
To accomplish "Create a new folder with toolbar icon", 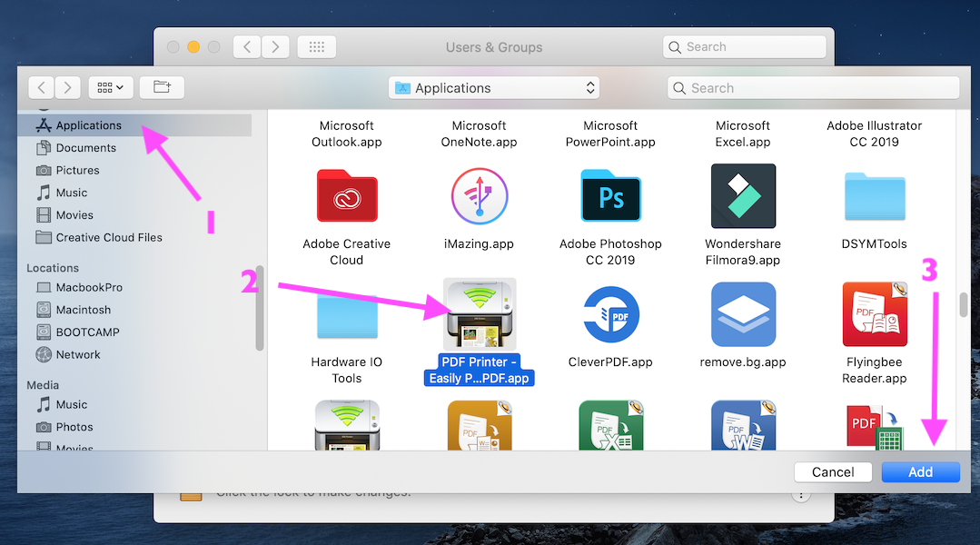I will (162, 87).
